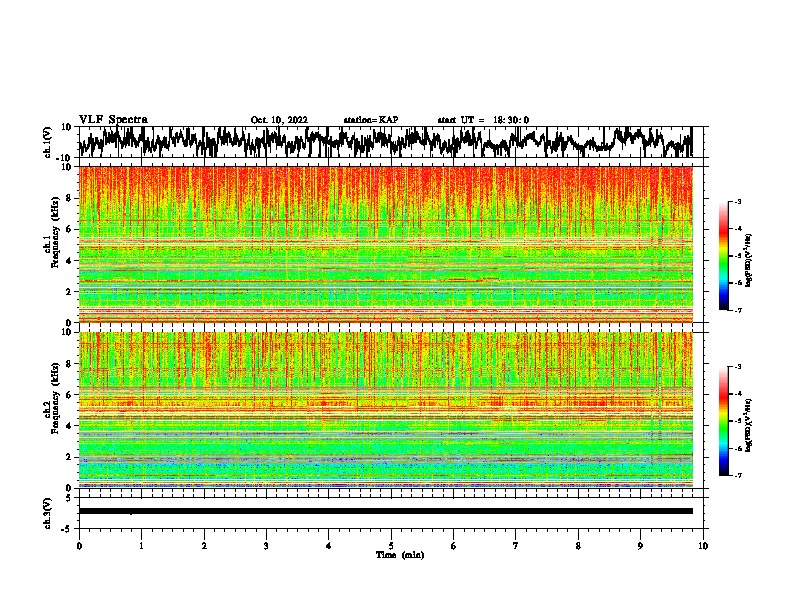The width and height of the screenshot is (792, 612).
Task: Click the 'ch.3(V)' axis label
Action: coord(48,513)
